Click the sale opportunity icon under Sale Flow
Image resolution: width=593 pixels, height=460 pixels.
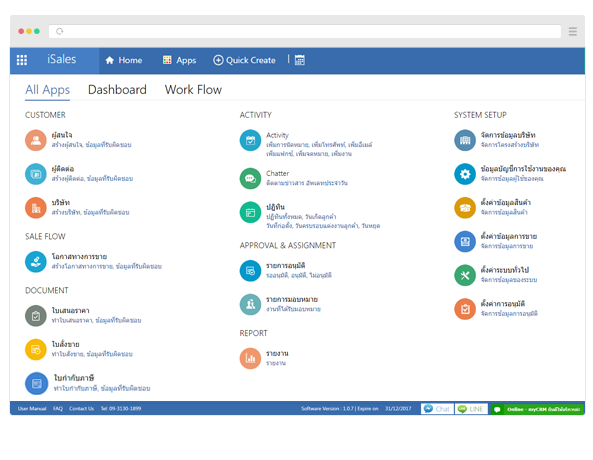(36, 262)
